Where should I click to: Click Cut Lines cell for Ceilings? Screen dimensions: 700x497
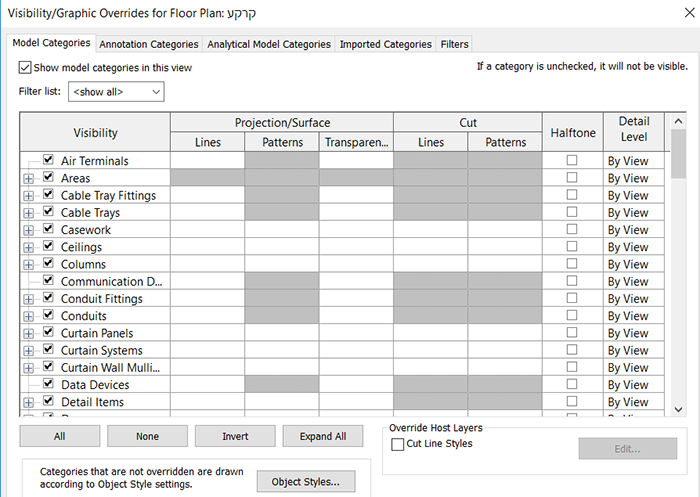[431, 246]
